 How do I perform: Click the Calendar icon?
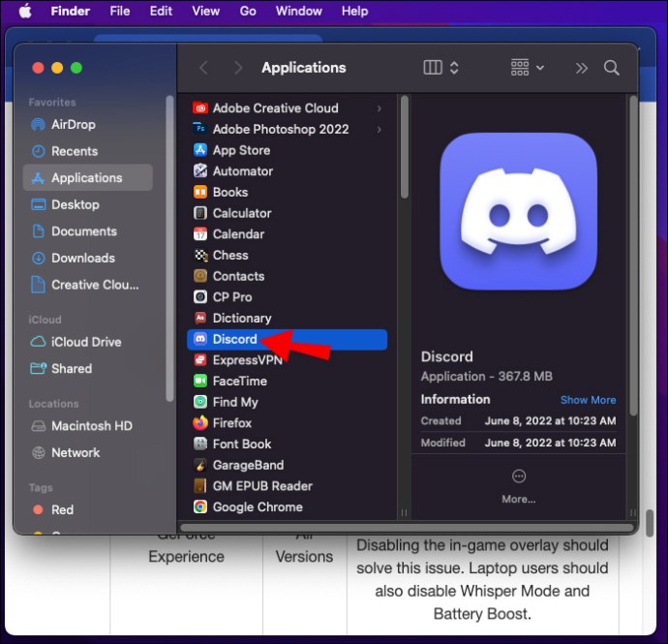point(200,234)
